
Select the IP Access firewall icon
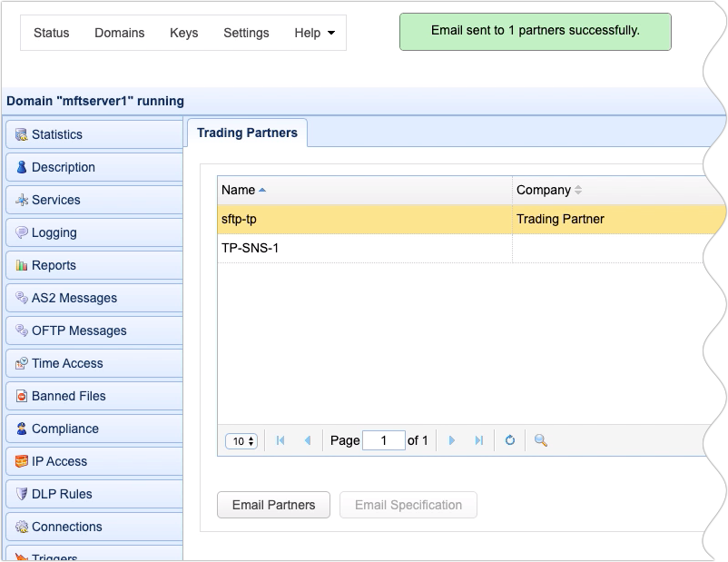coord(20,461)
